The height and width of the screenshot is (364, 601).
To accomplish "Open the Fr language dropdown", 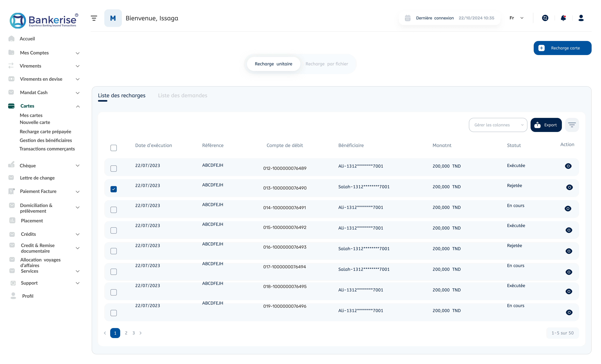I will [516, 18].
